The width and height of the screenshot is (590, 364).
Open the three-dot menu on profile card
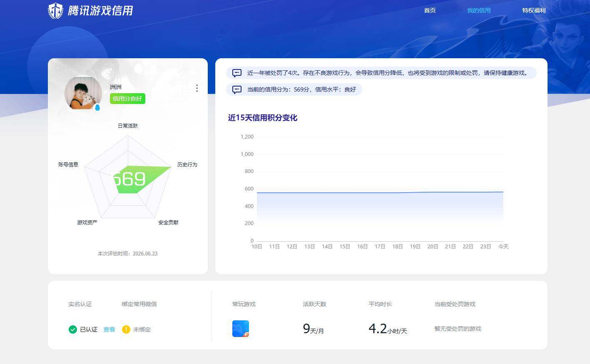[x=197, y=88]
